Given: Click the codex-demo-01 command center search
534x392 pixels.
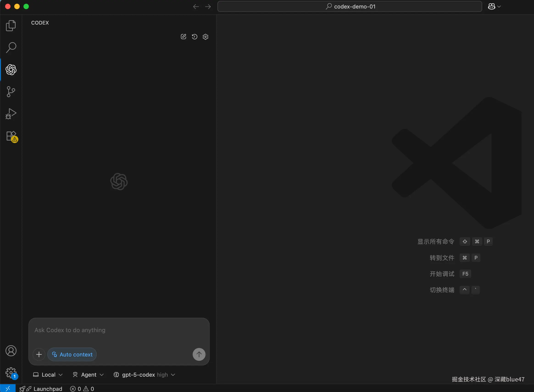Looking at the screenshot, I should 350,6.
